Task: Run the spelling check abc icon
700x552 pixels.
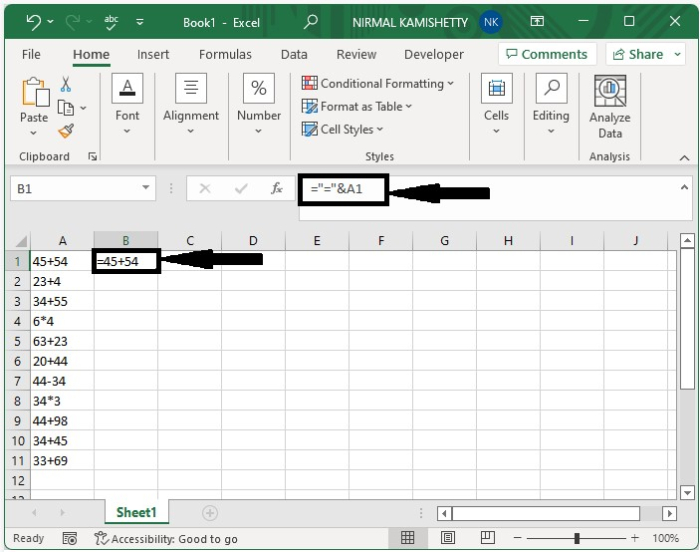Action: [111, 22]
